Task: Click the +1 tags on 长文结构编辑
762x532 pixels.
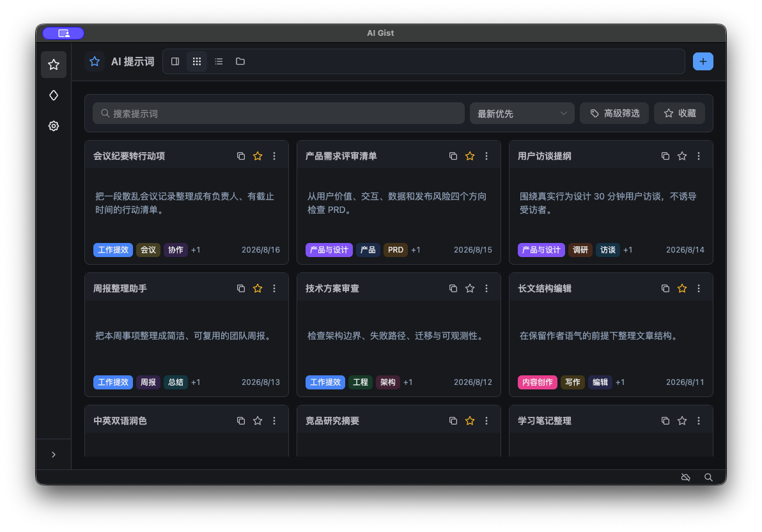Action: click(620, 382)
